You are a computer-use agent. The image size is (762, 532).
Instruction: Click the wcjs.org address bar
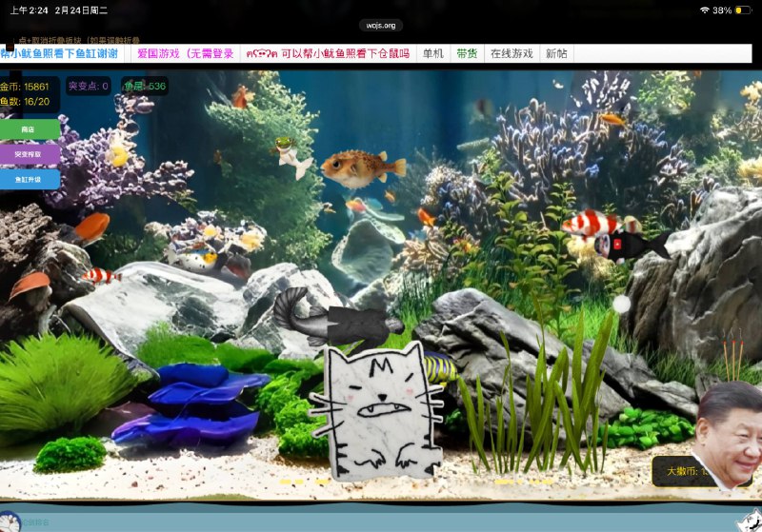(x=379, y=25)
